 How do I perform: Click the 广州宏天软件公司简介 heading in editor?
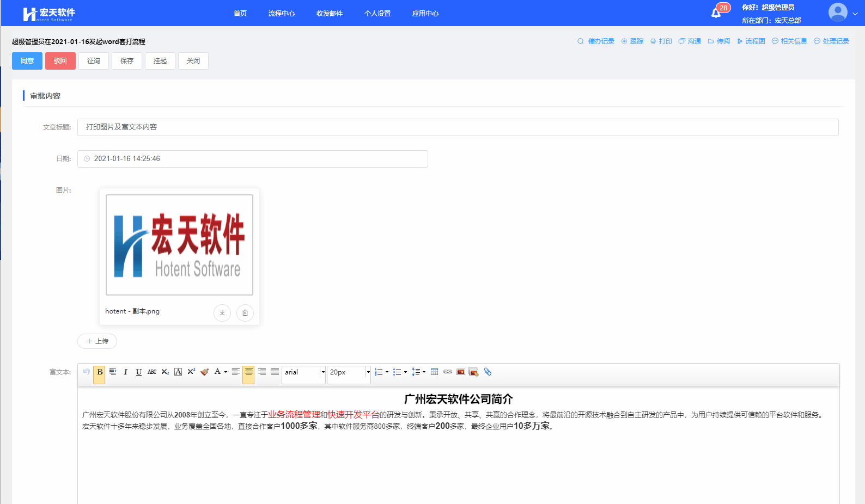point(459,399)
